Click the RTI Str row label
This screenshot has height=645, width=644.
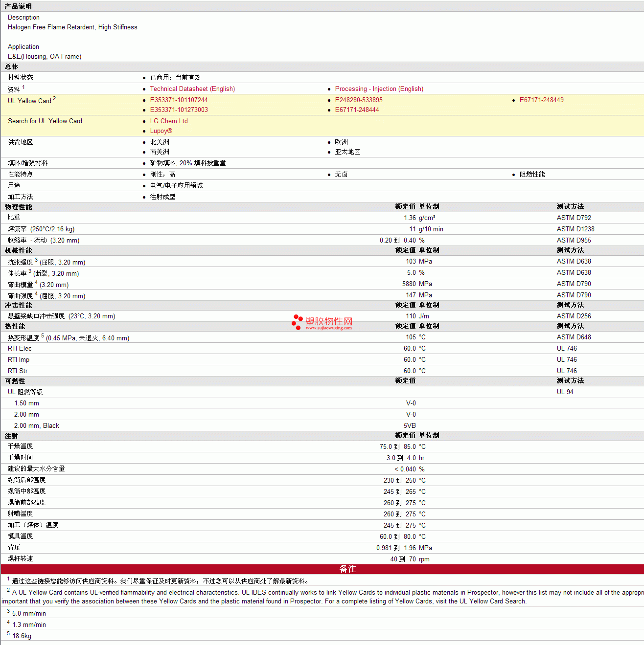pos(18,371)
